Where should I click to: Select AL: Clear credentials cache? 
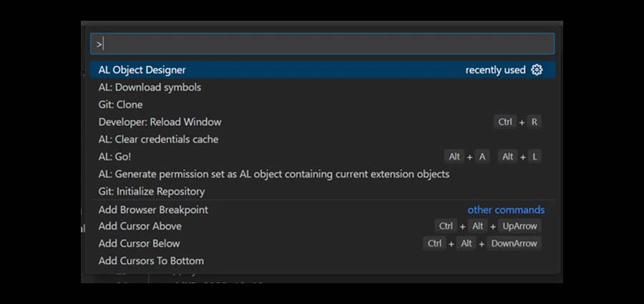click(x=322, y=139)
